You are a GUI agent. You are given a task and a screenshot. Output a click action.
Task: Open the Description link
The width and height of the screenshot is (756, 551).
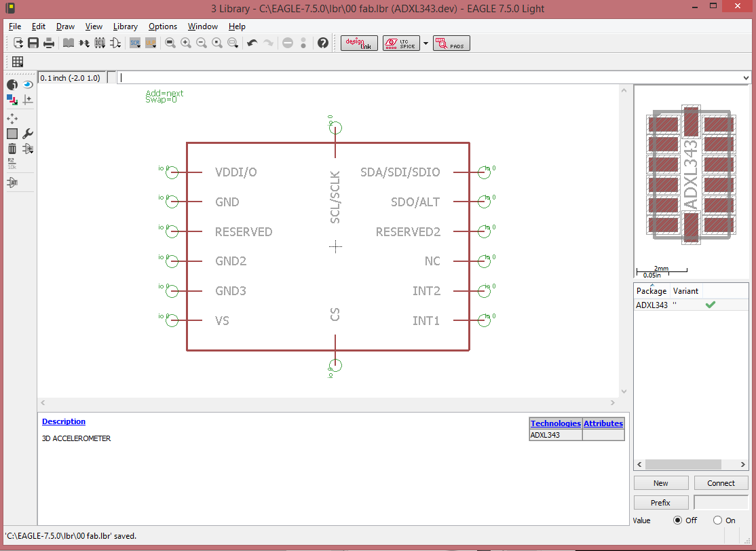(x=64, y=421)
